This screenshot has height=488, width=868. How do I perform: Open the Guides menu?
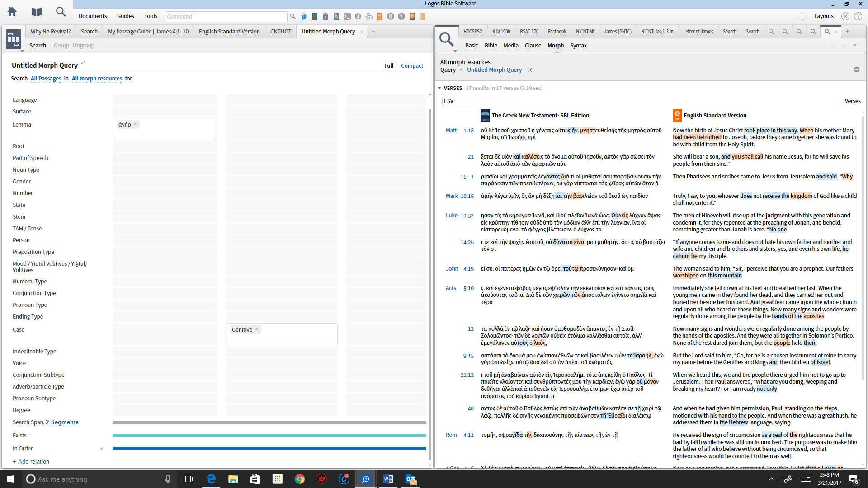click(x=125, y=16)
